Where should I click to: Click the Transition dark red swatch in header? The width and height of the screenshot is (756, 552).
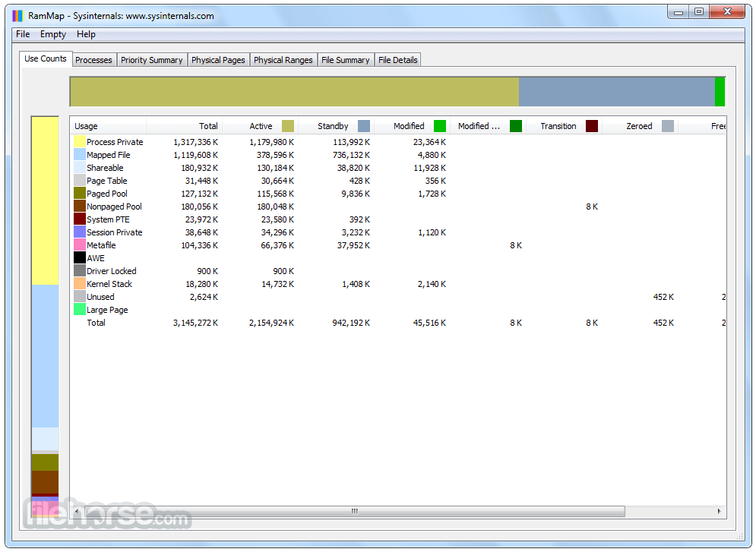[x=592, y=126]
